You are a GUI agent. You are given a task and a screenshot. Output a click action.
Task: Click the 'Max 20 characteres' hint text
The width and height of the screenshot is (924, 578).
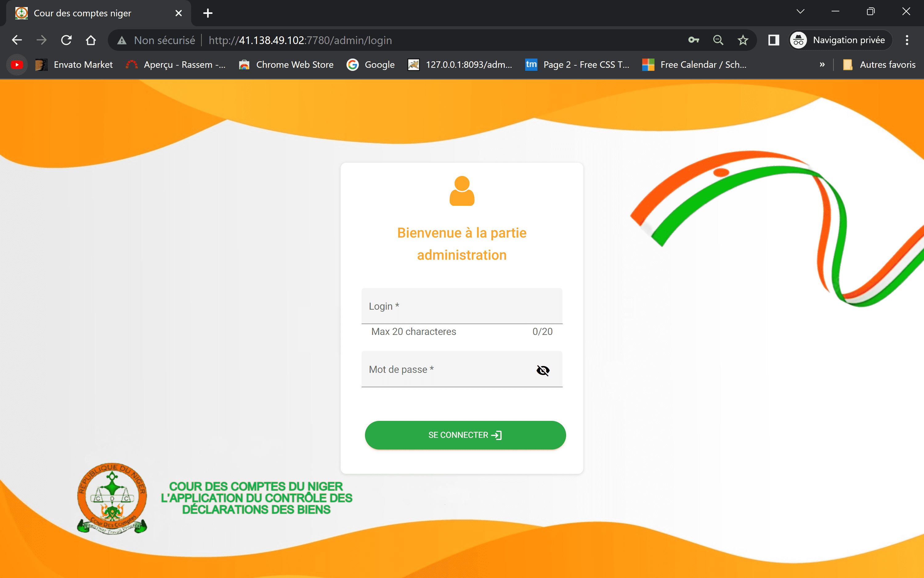point(413,332)
